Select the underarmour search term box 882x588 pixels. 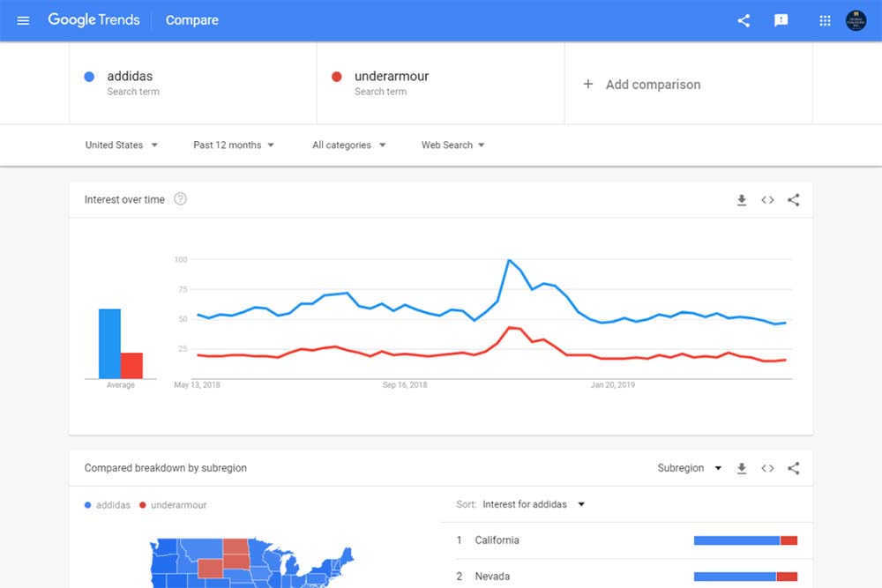[x=440, y=83]
